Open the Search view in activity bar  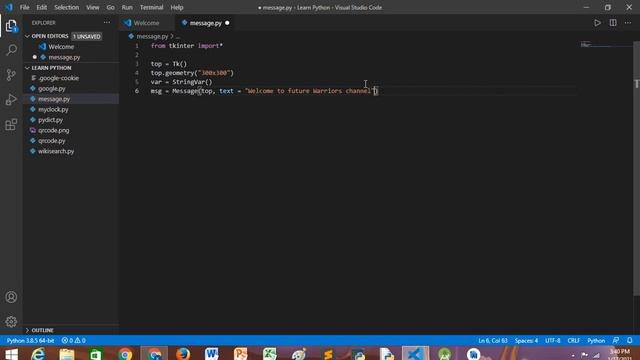click(11, 50)
